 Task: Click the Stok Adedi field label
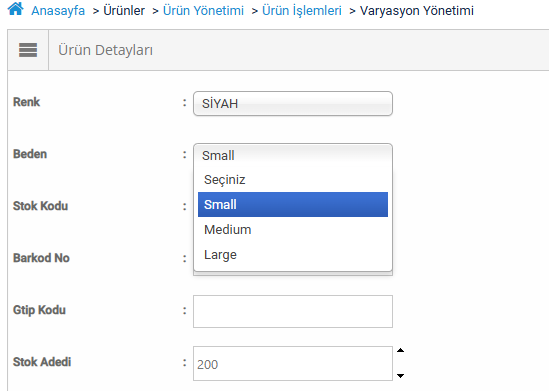pyautogui.click(x=42, y=362)
